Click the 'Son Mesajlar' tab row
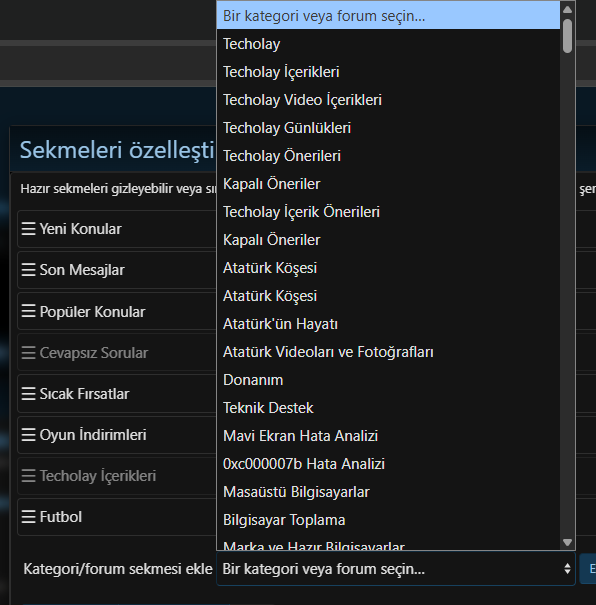 tap(116, 270)
